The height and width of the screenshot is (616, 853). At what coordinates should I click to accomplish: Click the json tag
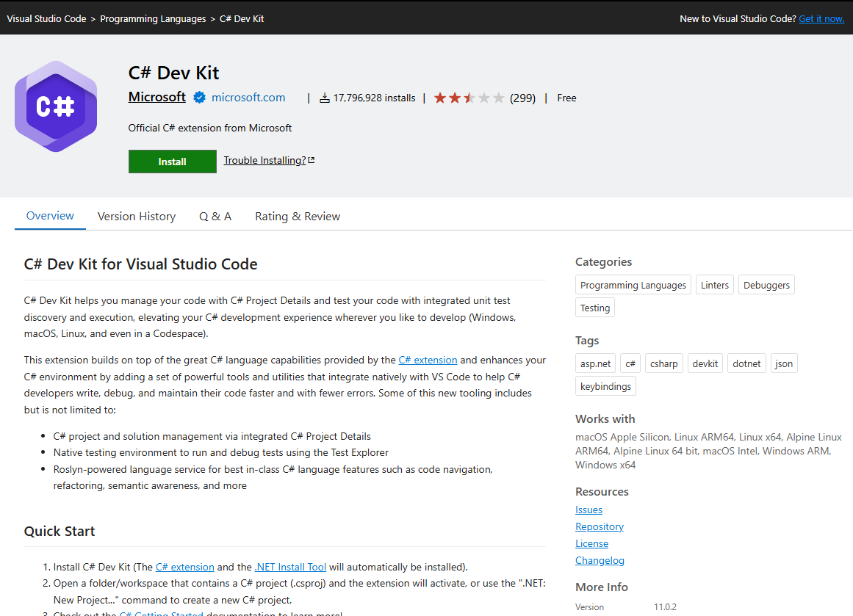coord(784,363)
